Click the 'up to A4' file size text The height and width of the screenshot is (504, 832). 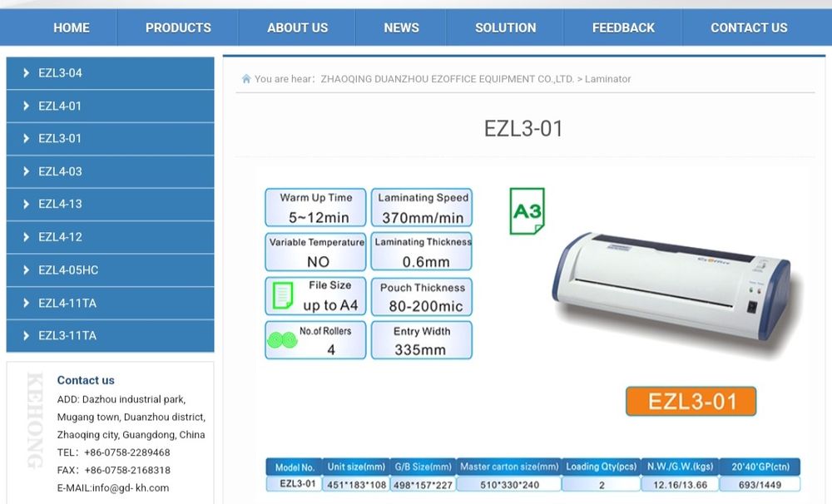pos(330,305)
